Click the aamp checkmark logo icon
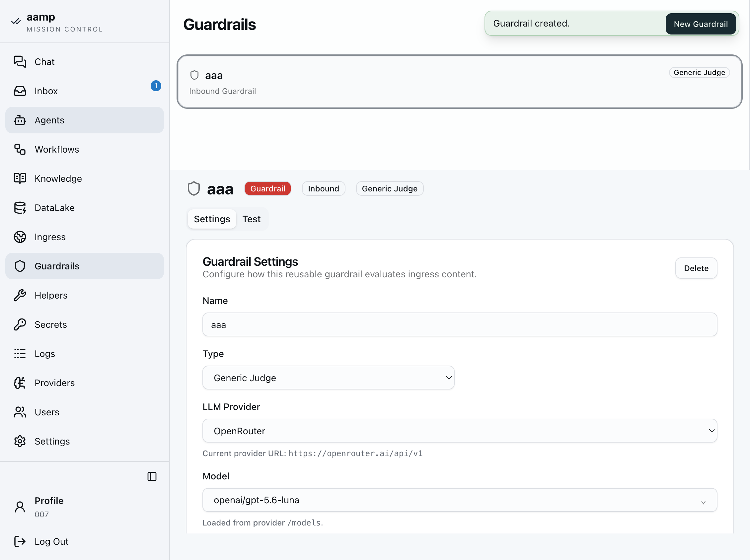This screenshot has height=560, width=750. (x=16, y=22)
